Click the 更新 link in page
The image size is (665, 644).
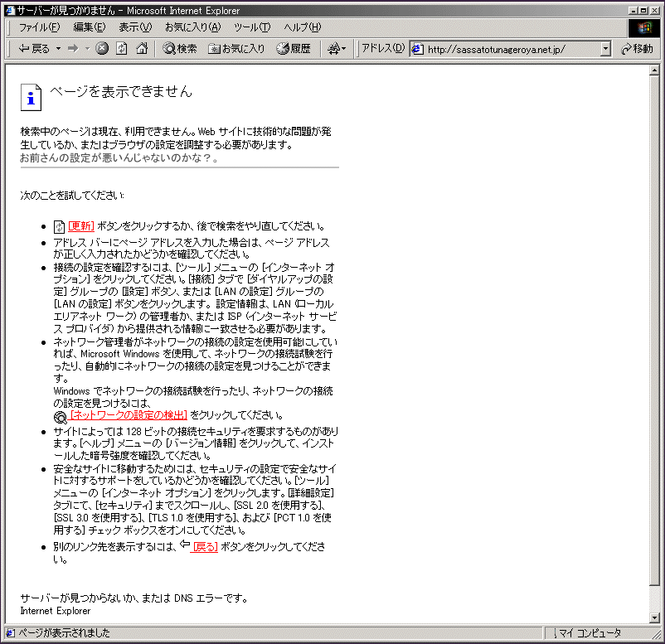click(81, 226)
